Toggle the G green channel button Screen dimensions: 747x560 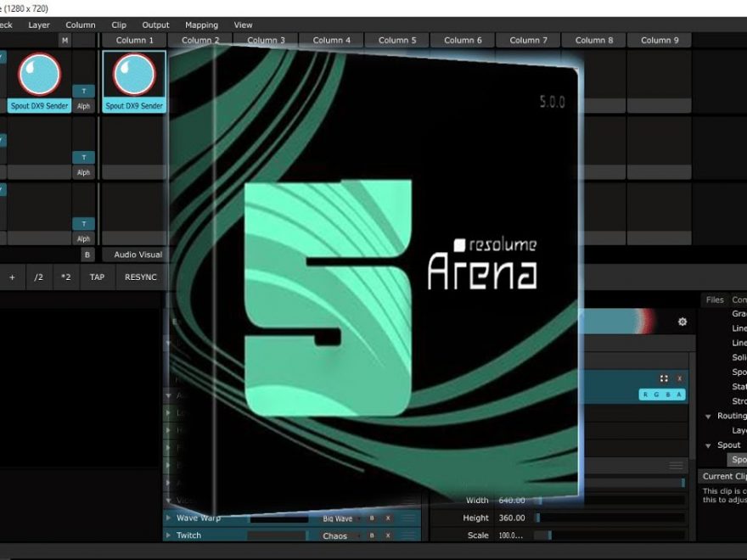pos(656,395)
